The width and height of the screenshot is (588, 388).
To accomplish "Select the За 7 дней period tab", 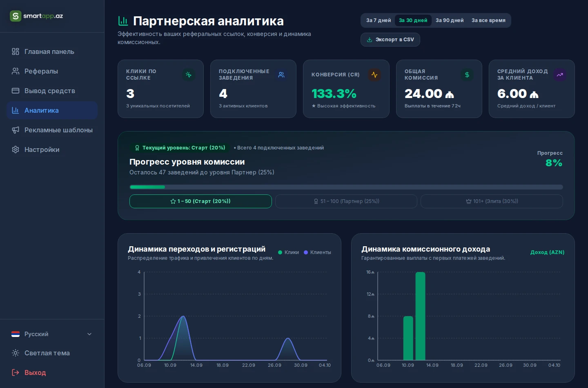I will 379,20.
